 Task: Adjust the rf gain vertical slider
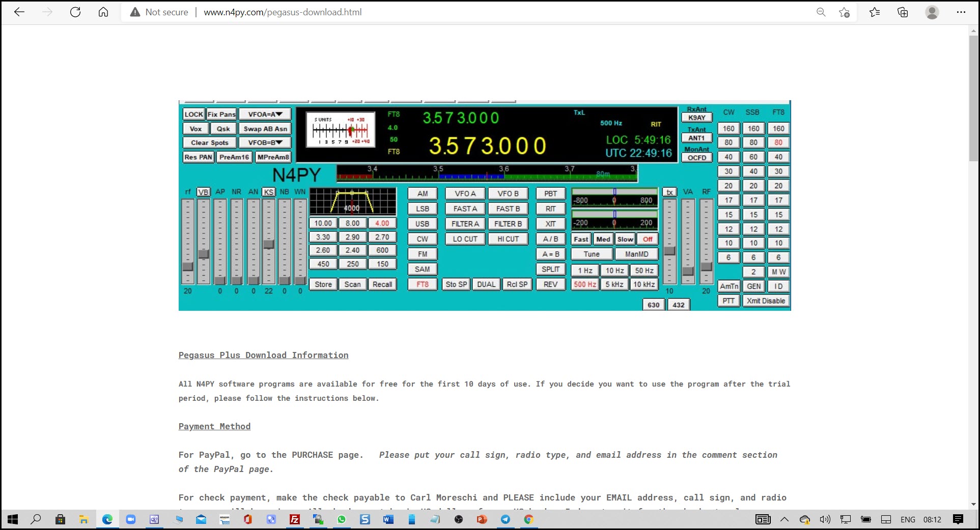188,241
